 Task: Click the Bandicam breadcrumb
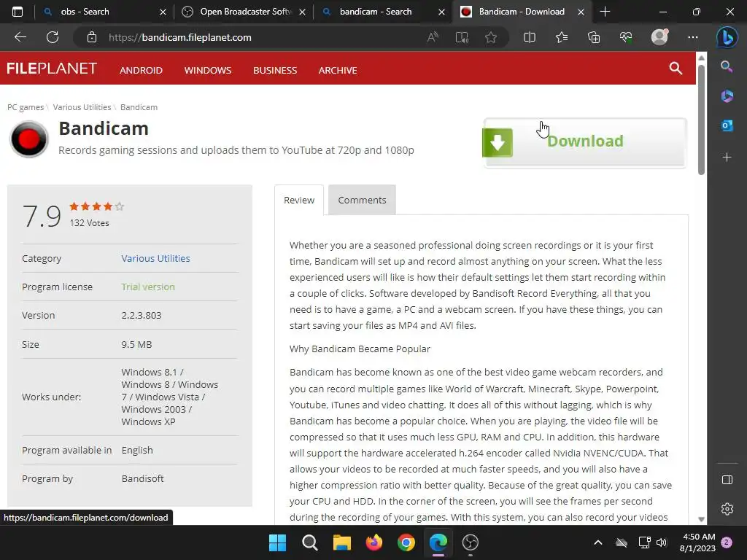click(x=139, y=107)
